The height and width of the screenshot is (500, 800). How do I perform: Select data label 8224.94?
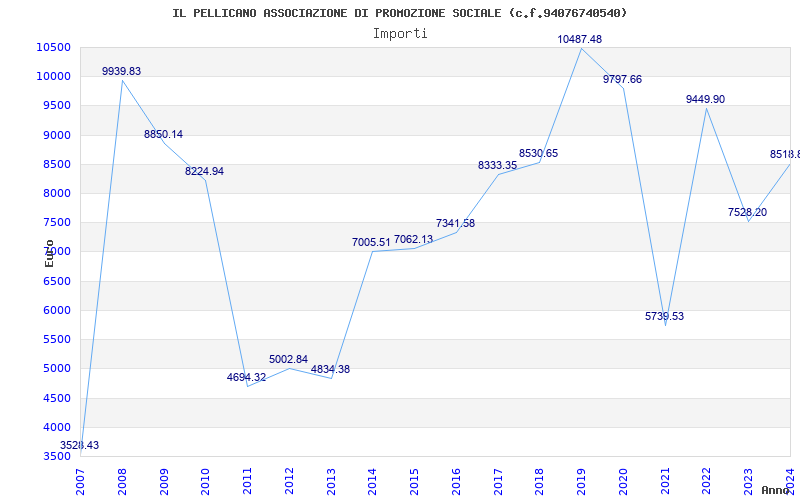coord(204,171)
